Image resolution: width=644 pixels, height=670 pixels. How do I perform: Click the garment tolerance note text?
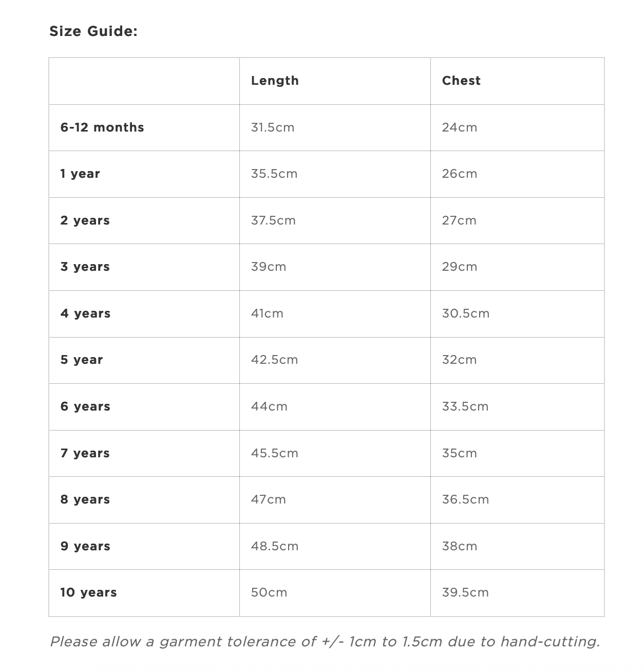point(325,642)
